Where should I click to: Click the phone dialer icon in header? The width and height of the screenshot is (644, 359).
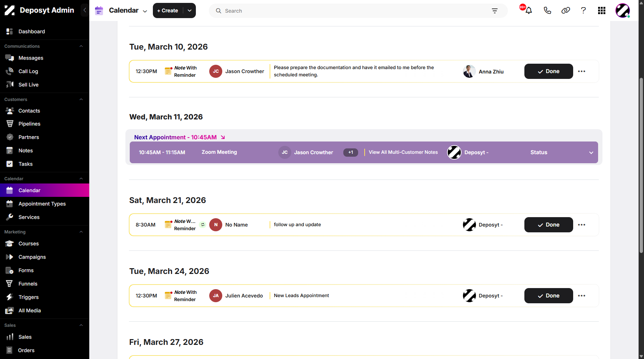click(x=547, y=10)
